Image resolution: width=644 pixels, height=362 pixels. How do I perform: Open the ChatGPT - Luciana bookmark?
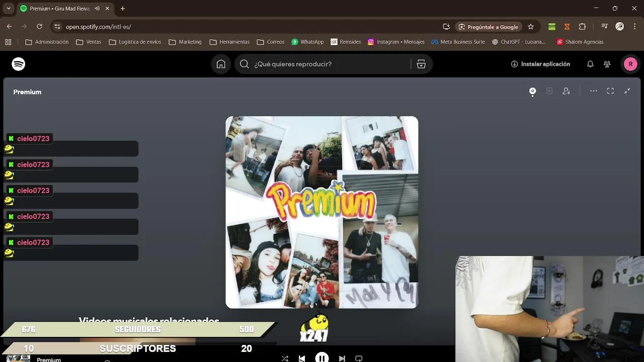coord(519,42)
